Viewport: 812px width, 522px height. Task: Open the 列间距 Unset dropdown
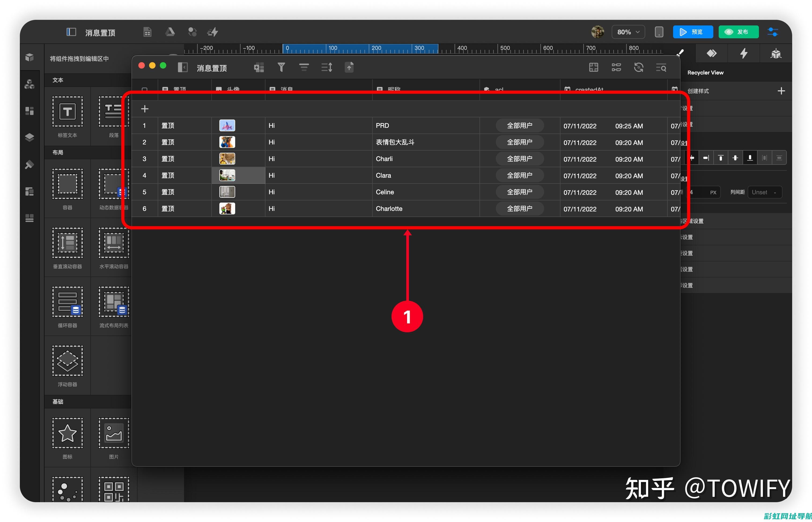tap(765, 192)
